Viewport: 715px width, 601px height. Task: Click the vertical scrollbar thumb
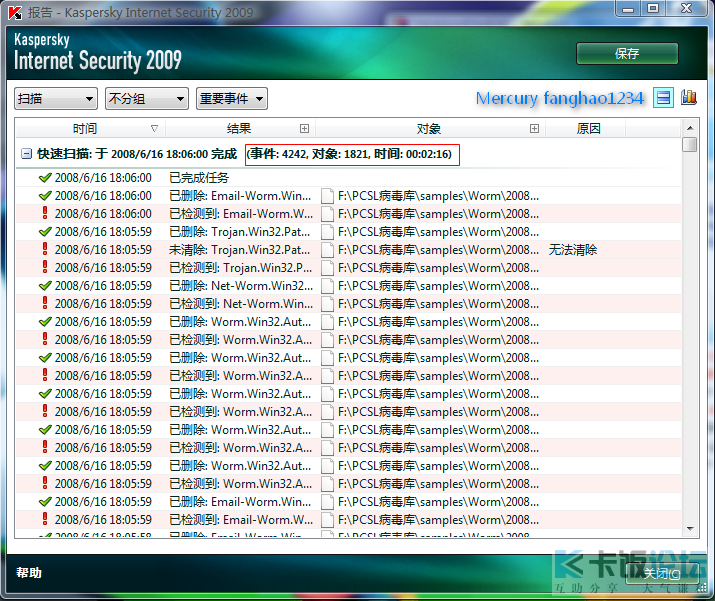coord(690,145)
